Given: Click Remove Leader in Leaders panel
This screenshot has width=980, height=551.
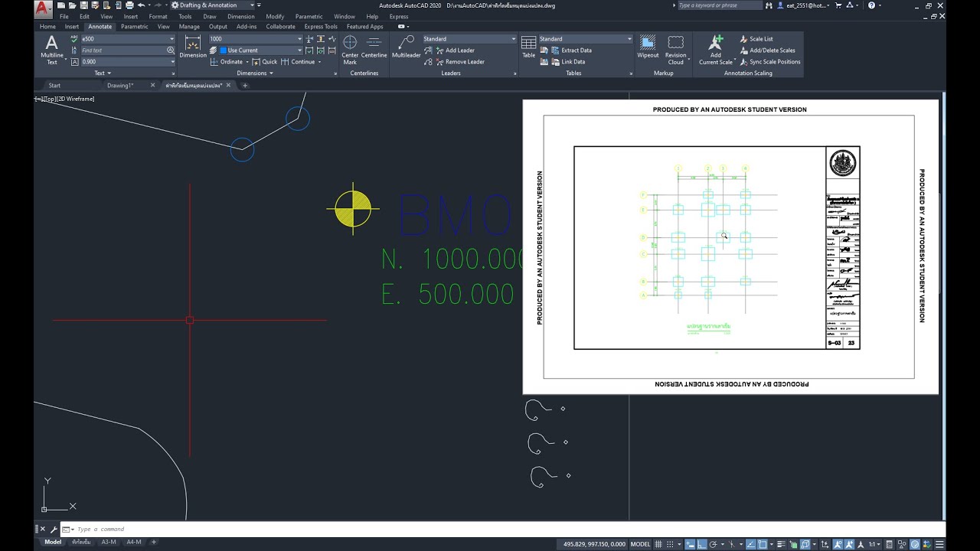Looking at the screenshot, I should point(459,62).
